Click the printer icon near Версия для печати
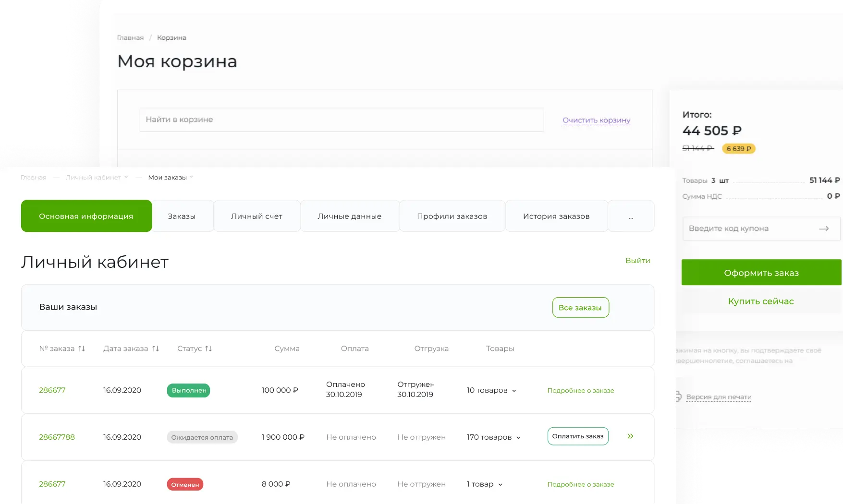Viewport: 843px width, 504px height. 678,396
